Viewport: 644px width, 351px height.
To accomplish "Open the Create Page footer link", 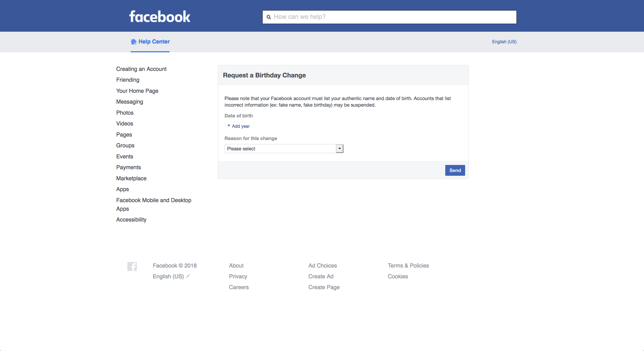I will coord(324,287).
